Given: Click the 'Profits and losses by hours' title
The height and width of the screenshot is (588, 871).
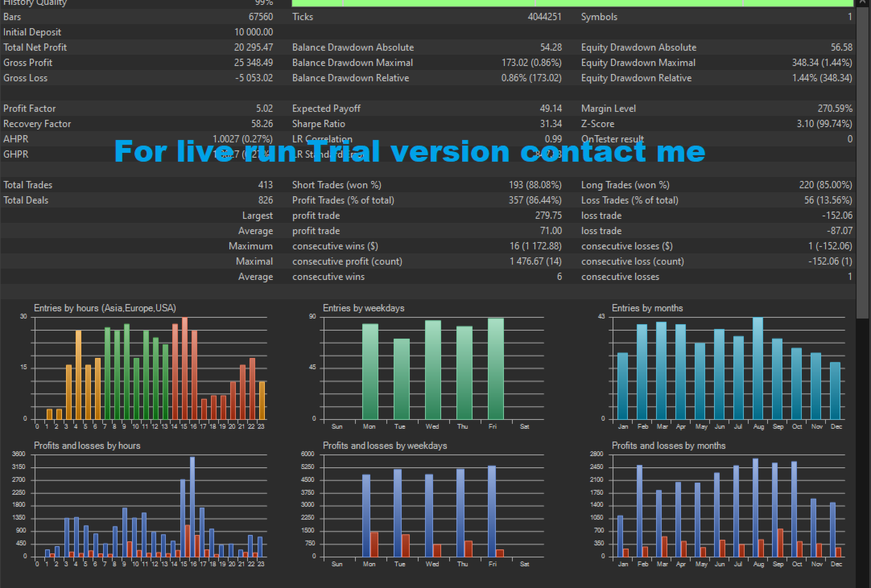Looking at the screenshot, I should (87, 446).
